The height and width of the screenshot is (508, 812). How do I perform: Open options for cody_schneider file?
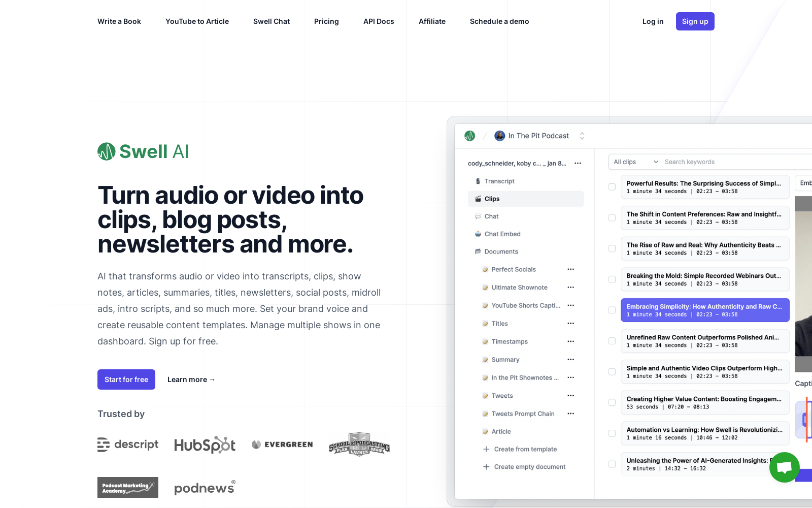click(578, 163)
